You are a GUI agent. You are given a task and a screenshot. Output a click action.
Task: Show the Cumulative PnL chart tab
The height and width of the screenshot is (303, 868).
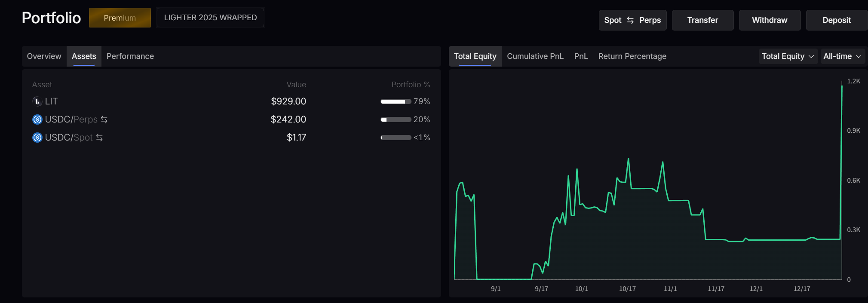tap(535, 56)
